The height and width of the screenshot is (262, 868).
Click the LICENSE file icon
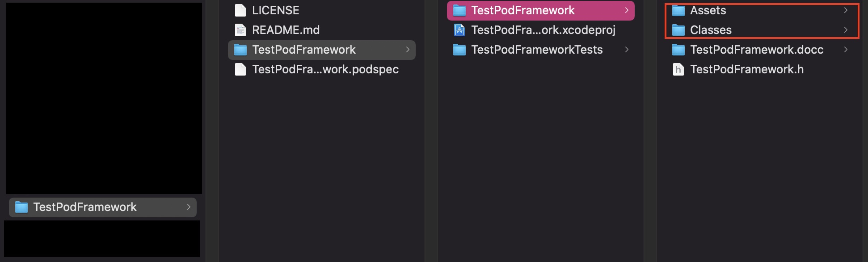[240, 10]
